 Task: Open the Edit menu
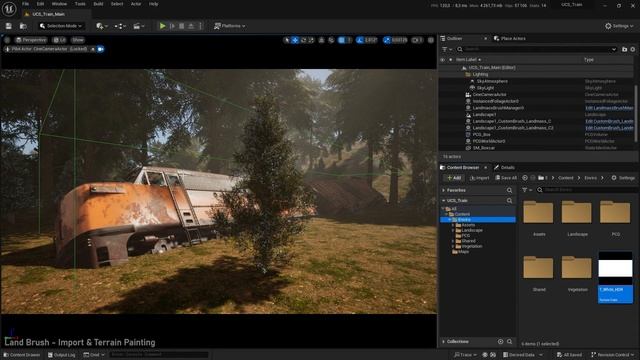tap(40, 4)
